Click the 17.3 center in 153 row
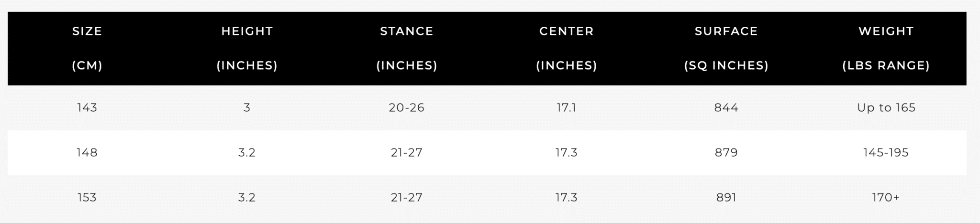Screen dimensions: 980x223 [567, 197]
